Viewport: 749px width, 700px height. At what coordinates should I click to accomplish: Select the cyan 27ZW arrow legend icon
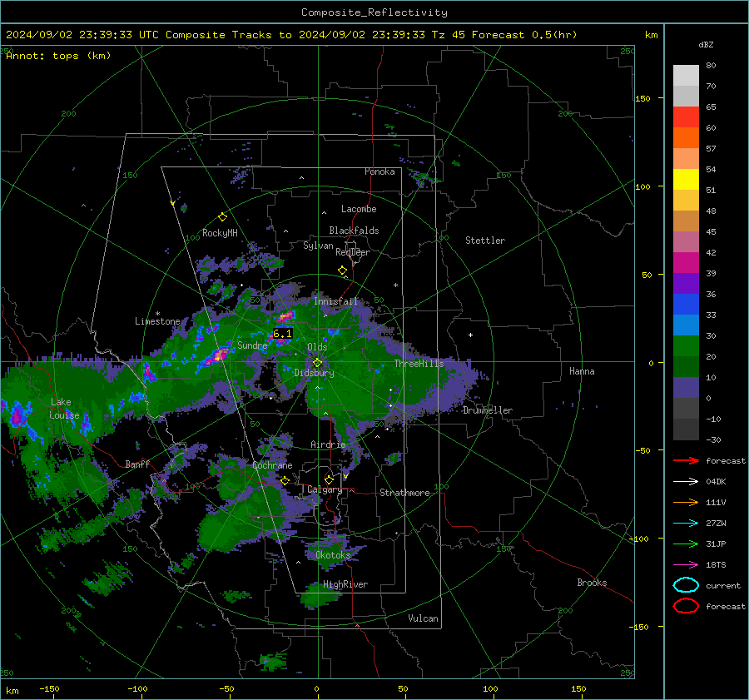[x=686, y=524]
